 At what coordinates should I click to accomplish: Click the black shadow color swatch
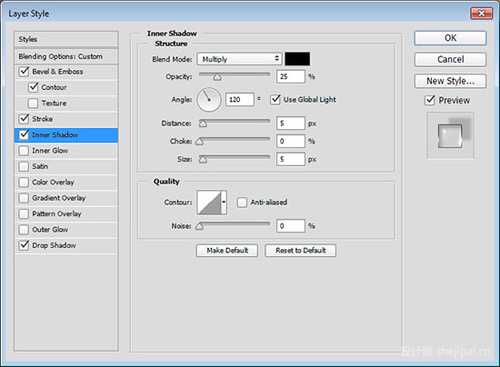click(x=297, y=59)
